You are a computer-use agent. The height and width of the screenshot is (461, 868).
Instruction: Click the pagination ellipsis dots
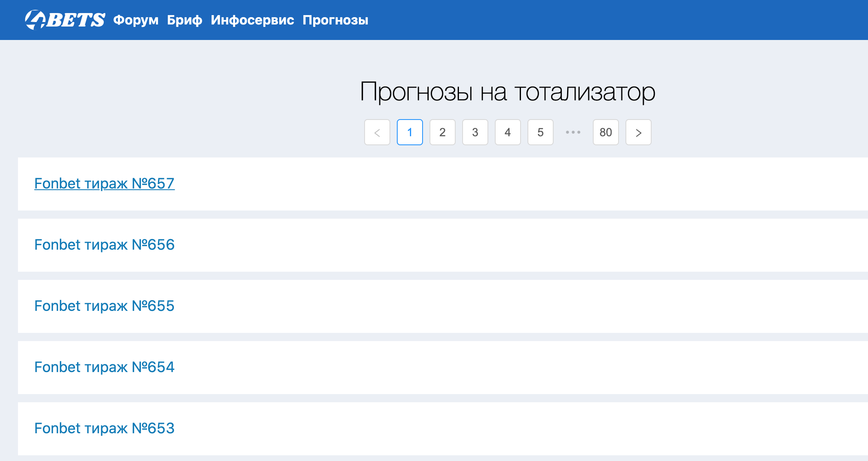tap(573, 132)
